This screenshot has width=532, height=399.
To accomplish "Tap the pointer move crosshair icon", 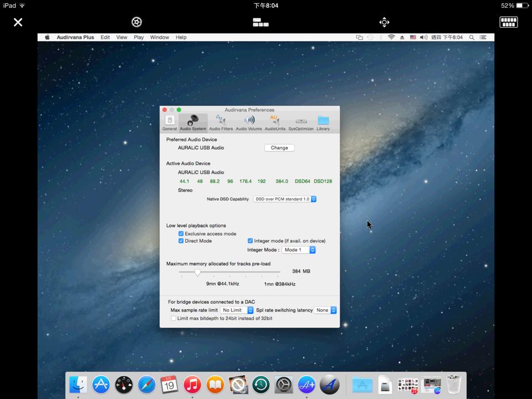I will [384, 22].
